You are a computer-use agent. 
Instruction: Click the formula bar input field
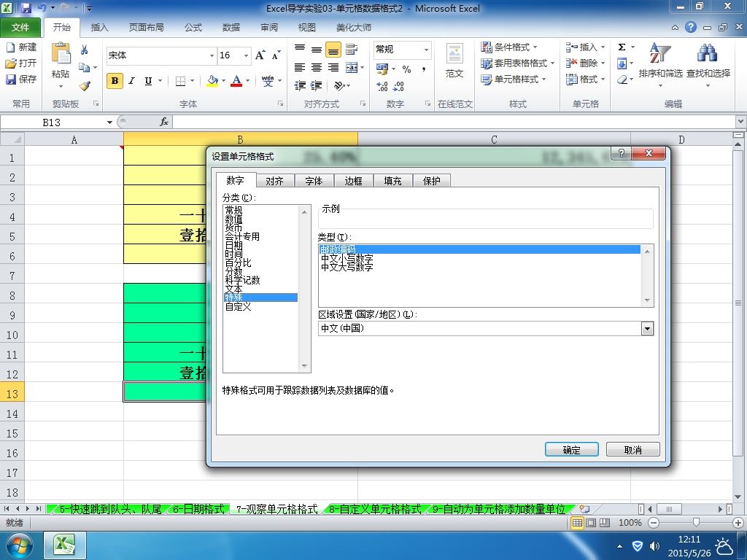[x=454, y=122]
